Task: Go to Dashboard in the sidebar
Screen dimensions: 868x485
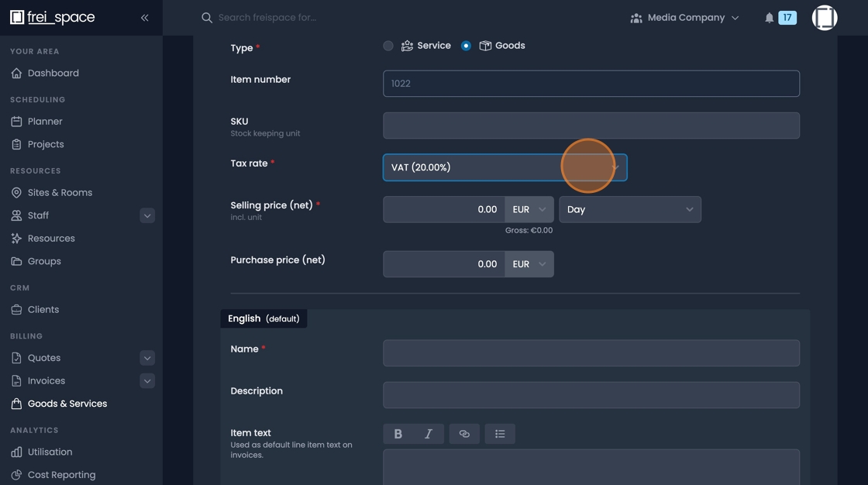Action: tap(53, 73)
